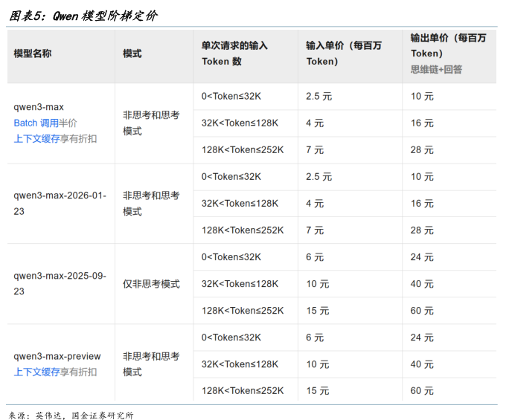Click the 模式 column header
Screen dimensions: 509x420
(x=132, y=54)
